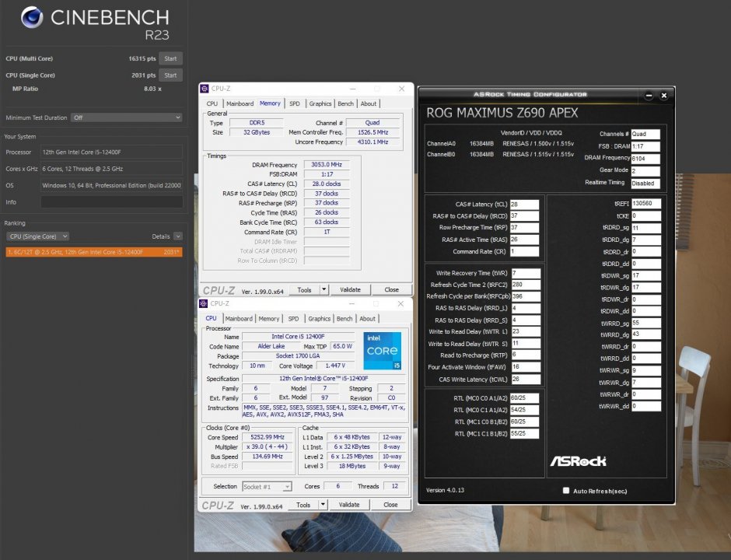Minimize the ASRock Timing Configurator window
731x560 pixels.
649,96
